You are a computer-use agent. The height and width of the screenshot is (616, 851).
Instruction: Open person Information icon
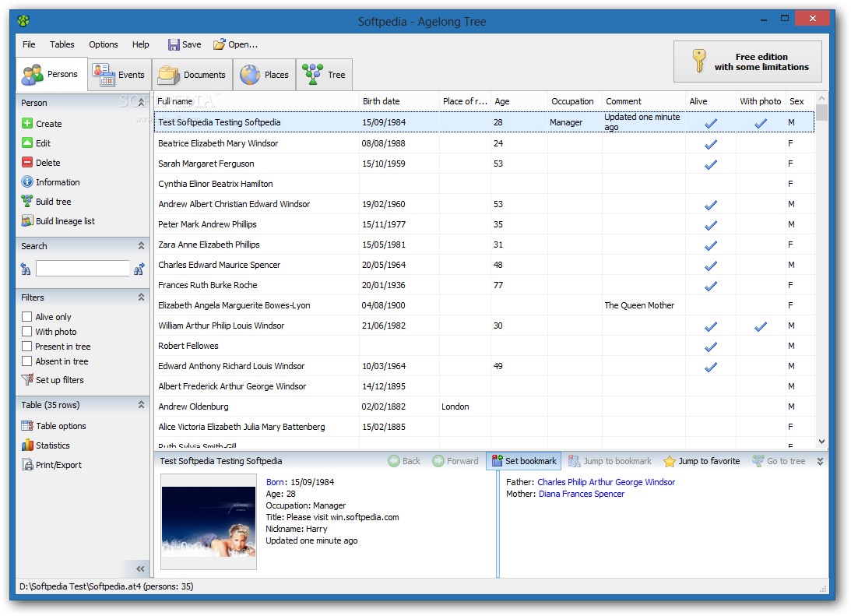(27, 181)
